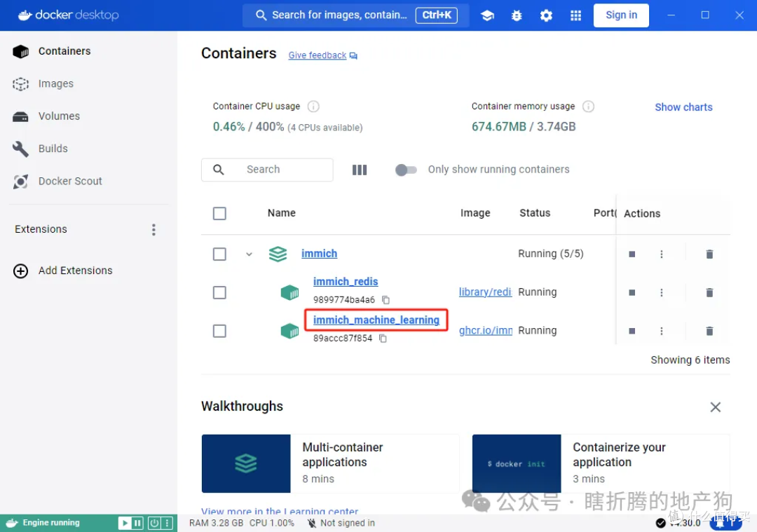This screenshot has width=757, height=532.
Task: Open the Learning Center icon in title bar
Action: pyautogui.click(x=487, y=15)
